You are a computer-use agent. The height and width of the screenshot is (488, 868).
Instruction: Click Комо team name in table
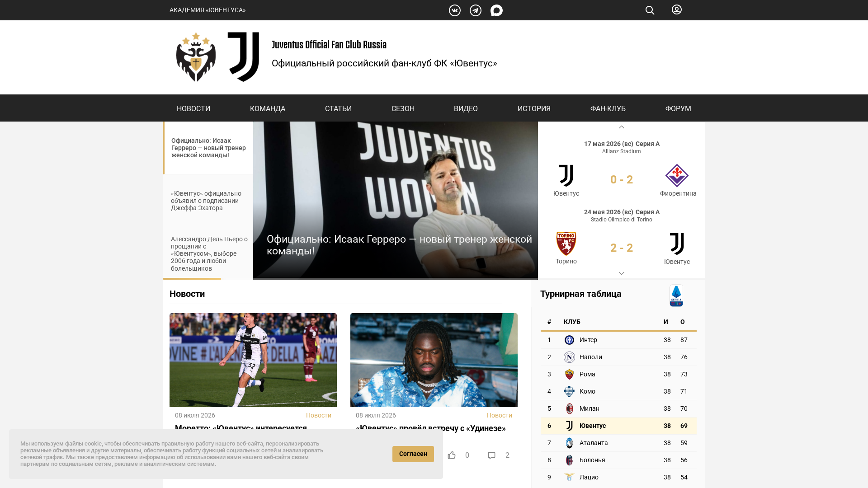pos(587,391)
